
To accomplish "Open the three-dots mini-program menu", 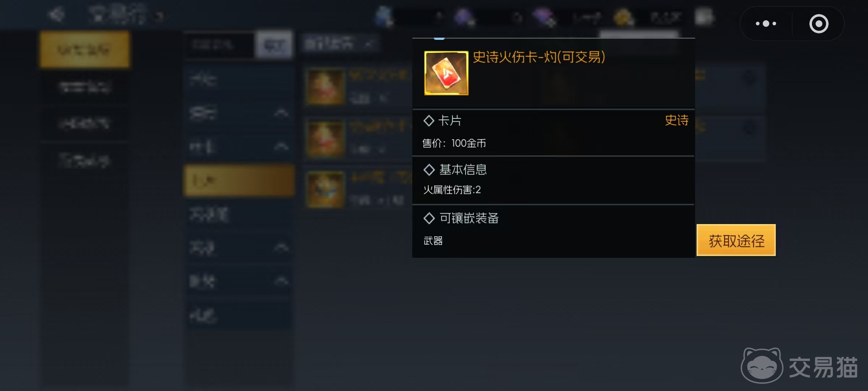I will click(766, 24).
